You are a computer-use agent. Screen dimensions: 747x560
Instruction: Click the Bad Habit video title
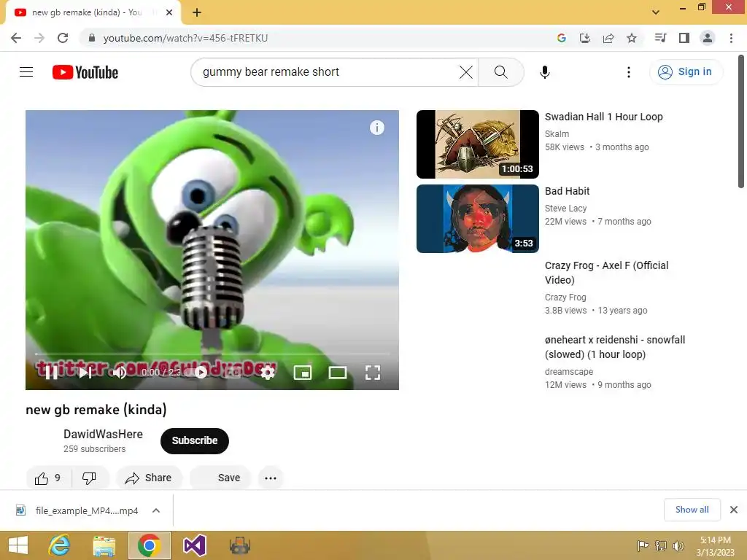tap(567, 191)
